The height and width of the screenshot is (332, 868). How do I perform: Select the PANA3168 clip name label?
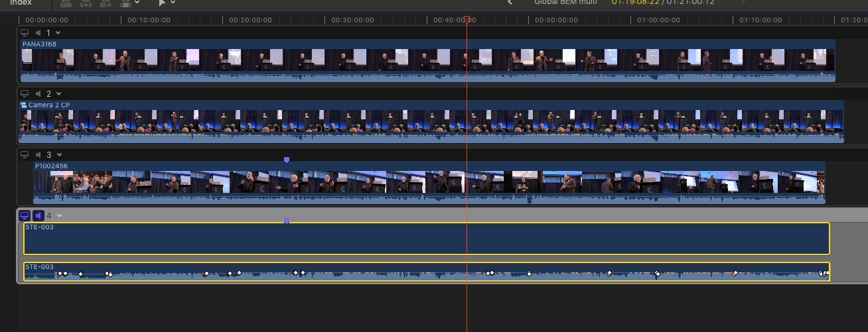click(39, 44)
